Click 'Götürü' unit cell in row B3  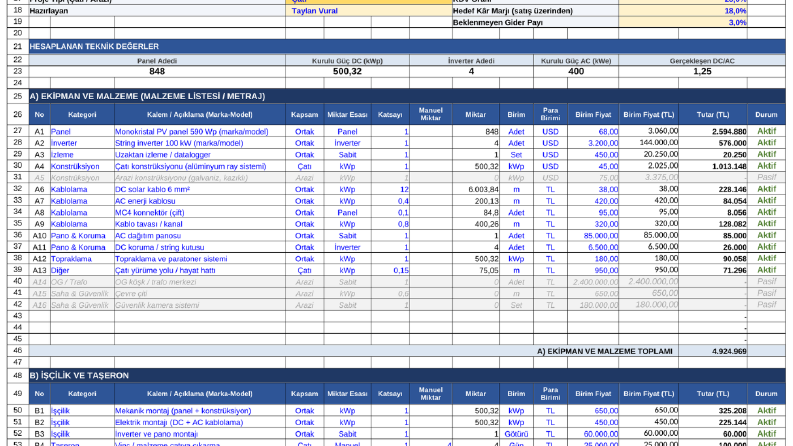tap(516, 434)
